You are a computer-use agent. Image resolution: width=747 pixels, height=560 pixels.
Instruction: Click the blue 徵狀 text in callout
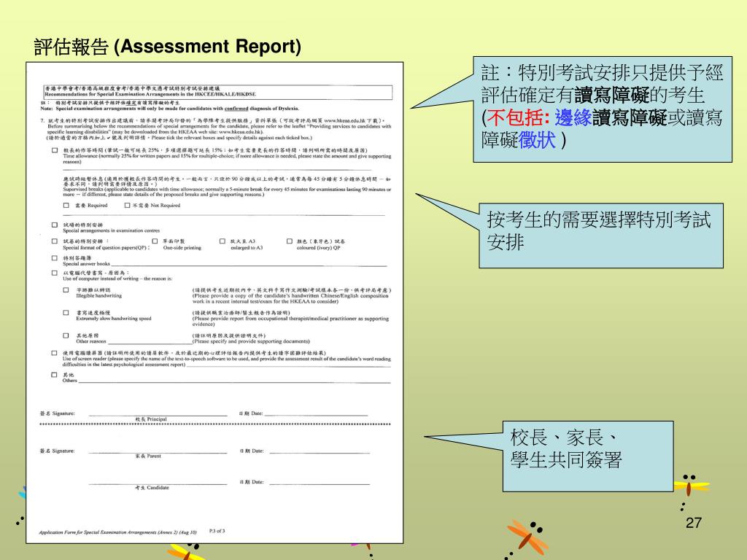537,140
